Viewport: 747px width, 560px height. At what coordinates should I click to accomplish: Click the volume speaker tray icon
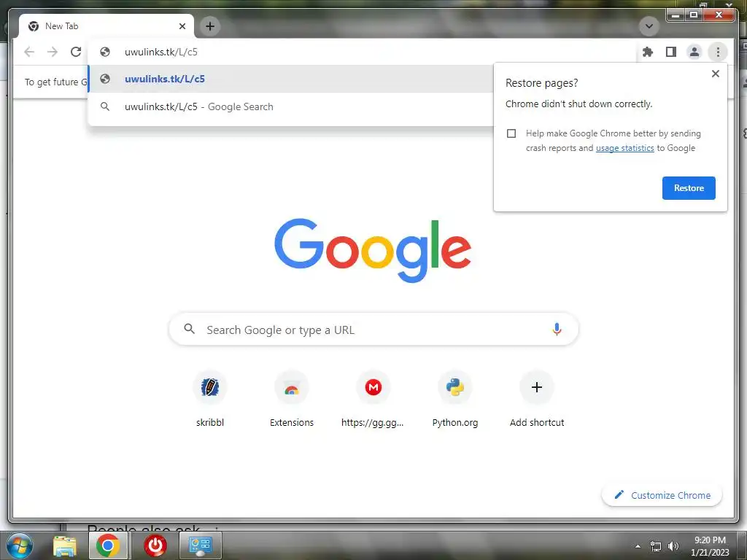click(673, 546)
